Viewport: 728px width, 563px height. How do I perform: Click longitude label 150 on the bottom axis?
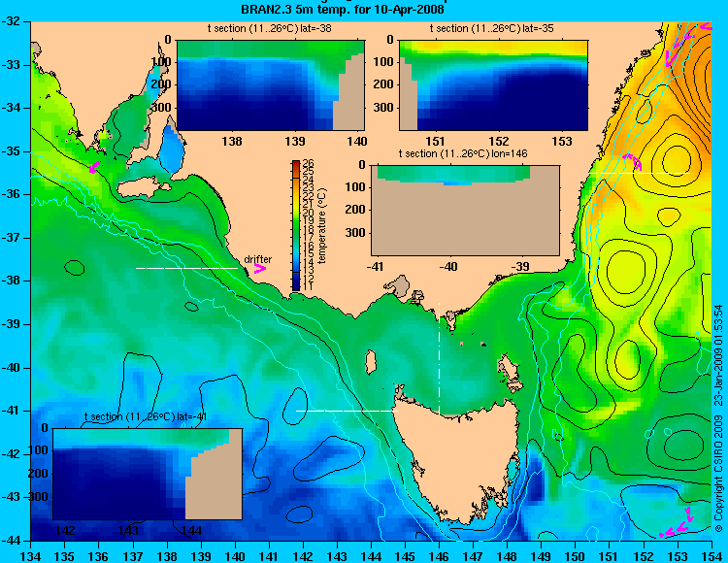(x=576, y=556)
